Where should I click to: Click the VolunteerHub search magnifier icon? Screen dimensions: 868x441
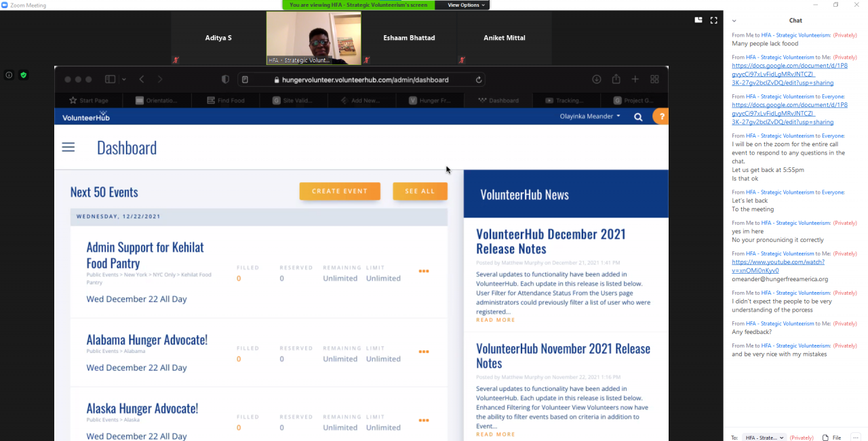(x=638, y=117)
